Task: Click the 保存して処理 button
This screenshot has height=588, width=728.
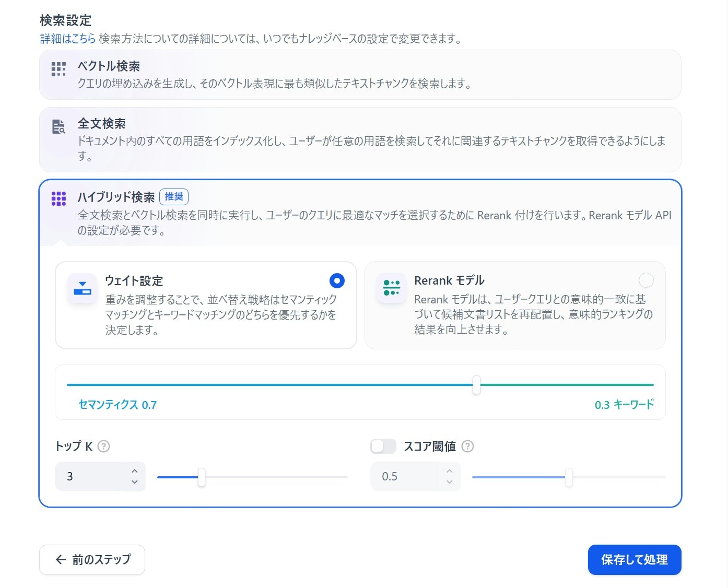Action: click(635, 559)
